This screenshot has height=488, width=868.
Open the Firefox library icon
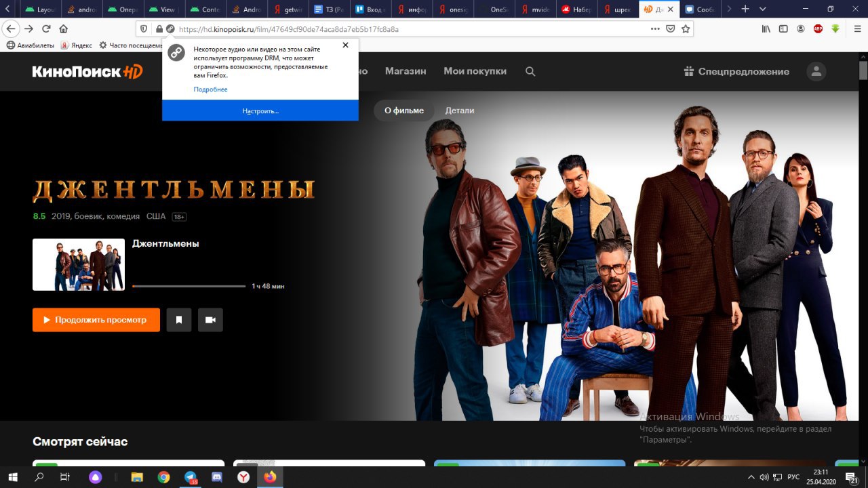[766, 29]
